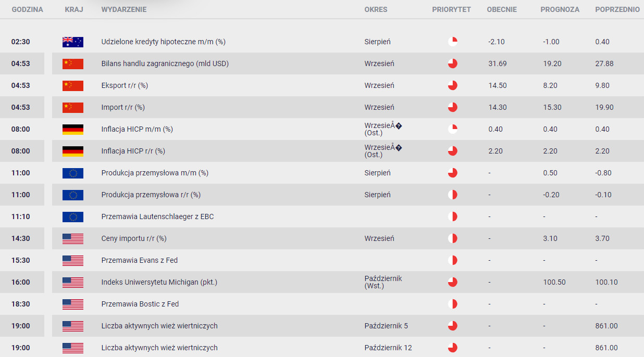Click EU flag next to Przemawia Lautenschlaeger
The width and height of the screenshot is (644, 357).
point(72,217)
